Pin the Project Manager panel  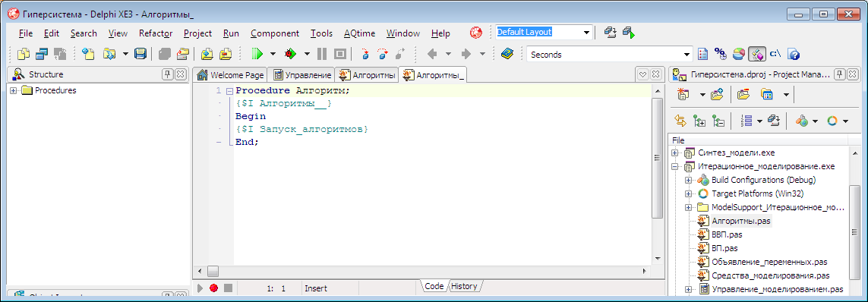(840, 74)
